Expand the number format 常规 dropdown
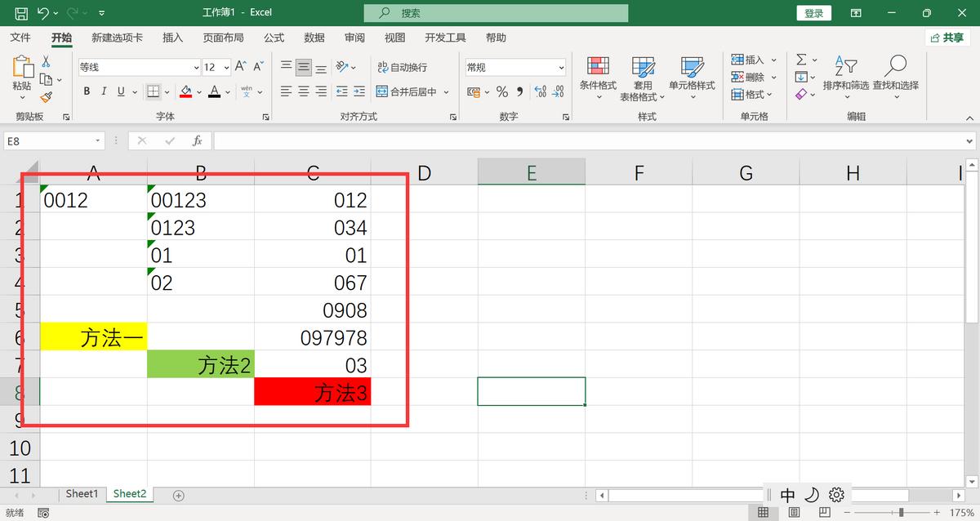This screenshot has width=980, height=521. click(561, 68)
